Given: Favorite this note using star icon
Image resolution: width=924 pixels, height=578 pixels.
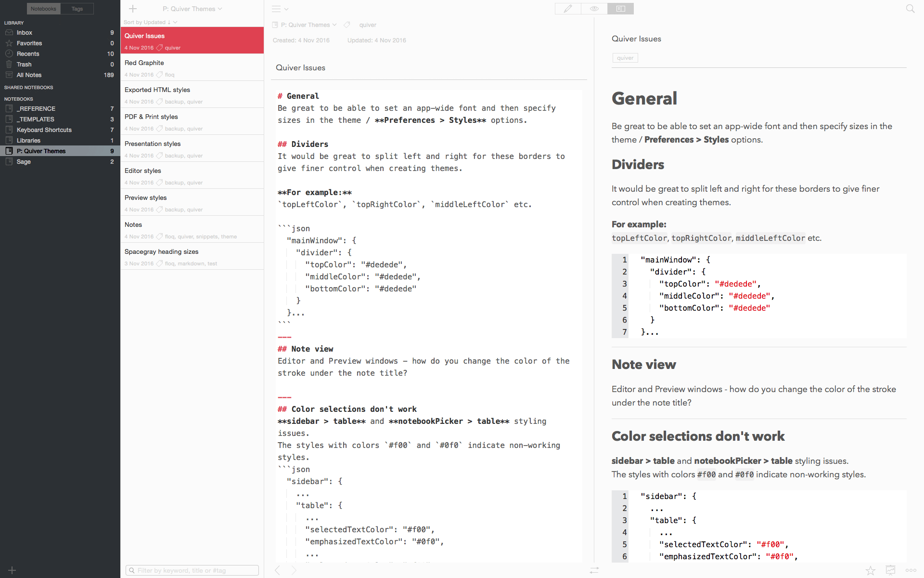Looking at the screenshot, I should point(871,570).
